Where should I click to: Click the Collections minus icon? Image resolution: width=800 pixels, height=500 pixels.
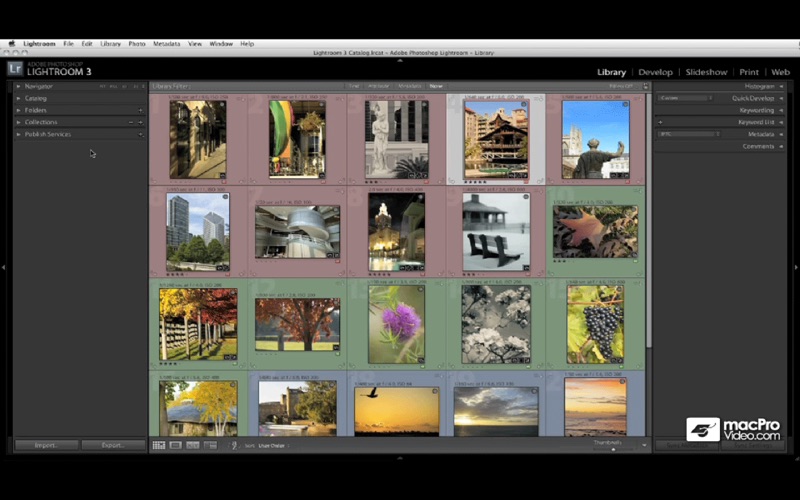(x=131, y=122)
